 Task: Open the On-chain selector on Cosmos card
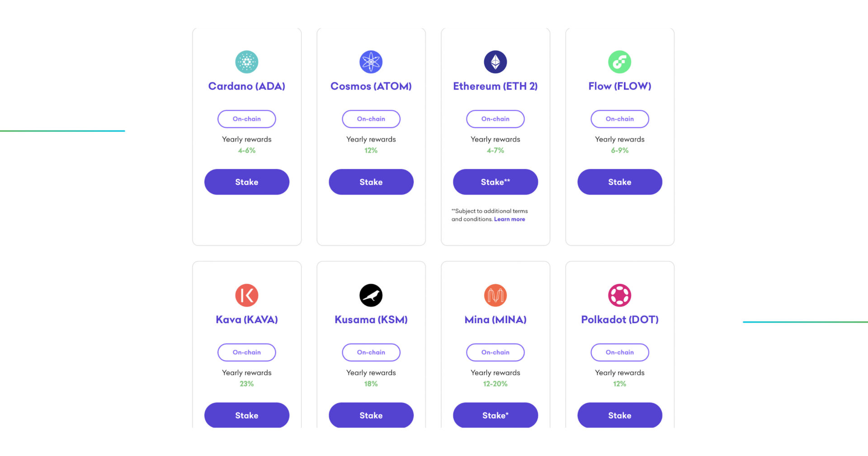[x=371, y=119]
